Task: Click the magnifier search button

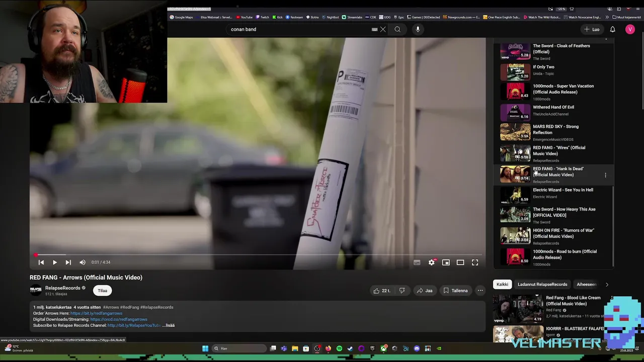Action: coord(397,29)
